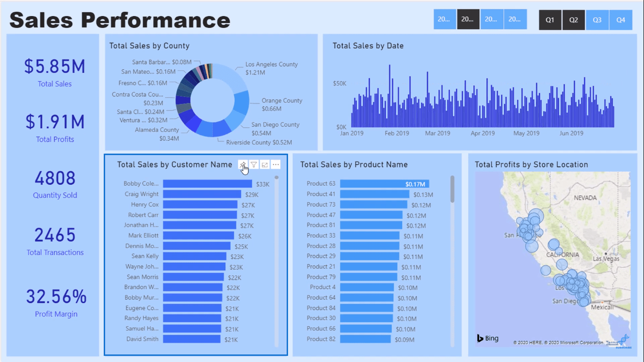Click the Mar 2019 axis label

click(438, 133)
